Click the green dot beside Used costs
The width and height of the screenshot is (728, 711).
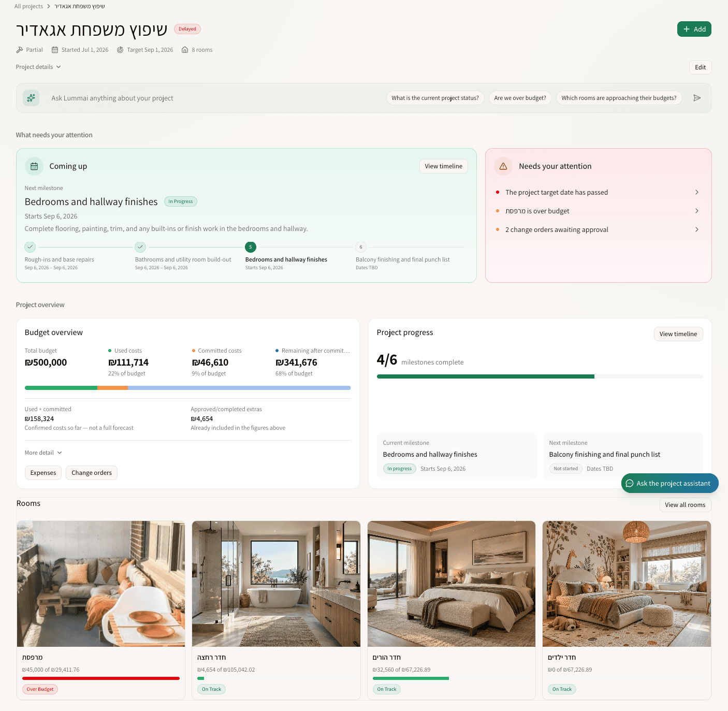click(x=110, y=351)
